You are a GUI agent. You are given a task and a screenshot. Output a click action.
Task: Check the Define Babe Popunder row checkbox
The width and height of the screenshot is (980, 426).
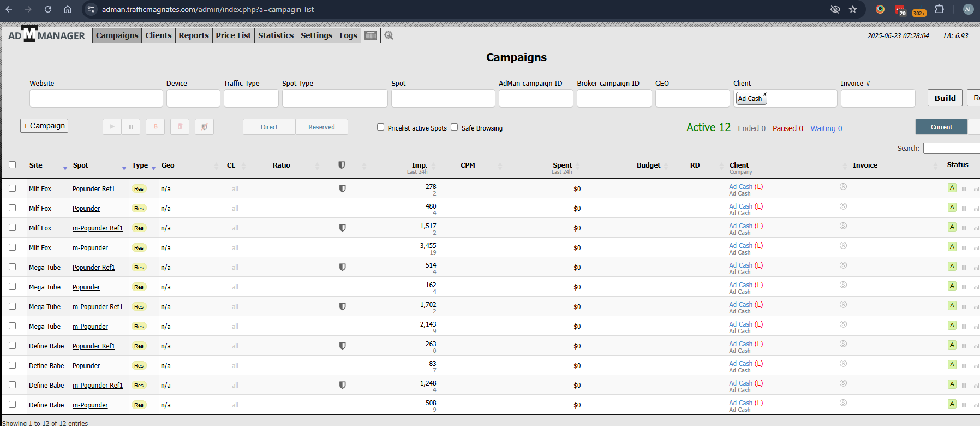[x=13, y=365]
